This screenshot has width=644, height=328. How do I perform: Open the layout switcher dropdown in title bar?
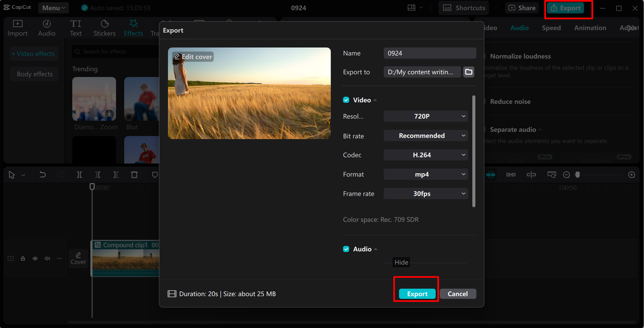[x=415, y=8]
